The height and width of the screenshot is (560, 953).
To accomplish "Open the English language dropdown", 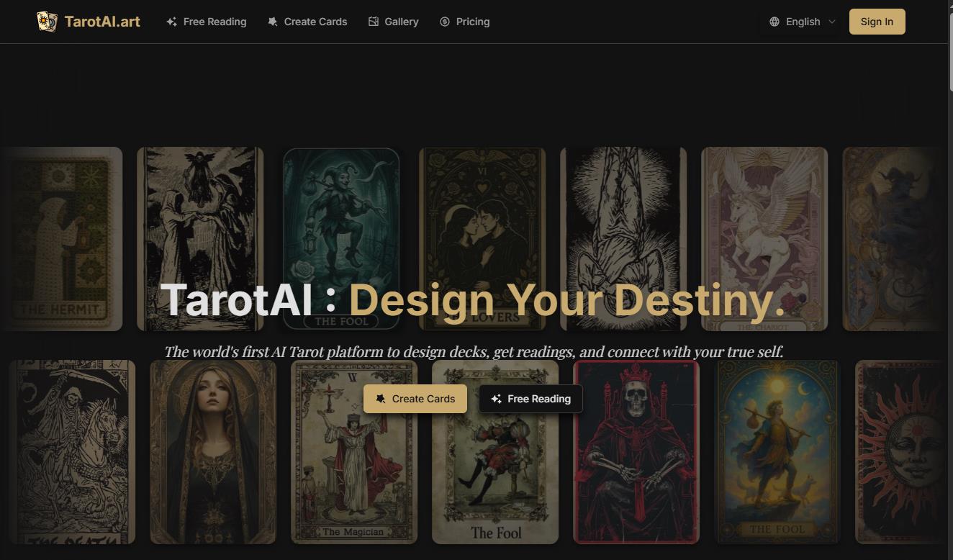I will (802, 22).
